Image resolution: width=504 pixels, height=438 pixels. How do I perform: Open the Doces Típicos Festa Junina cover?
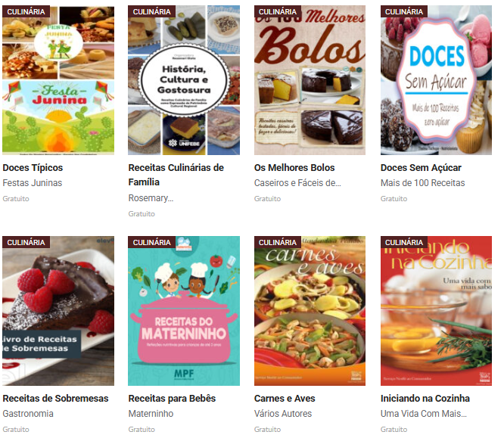click(58, 80)
